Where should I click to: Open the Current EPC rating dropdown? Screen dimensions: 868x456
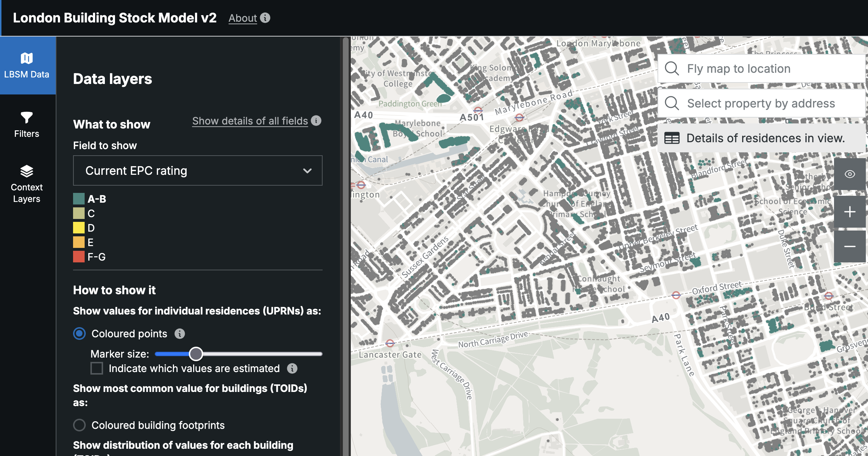197,170
